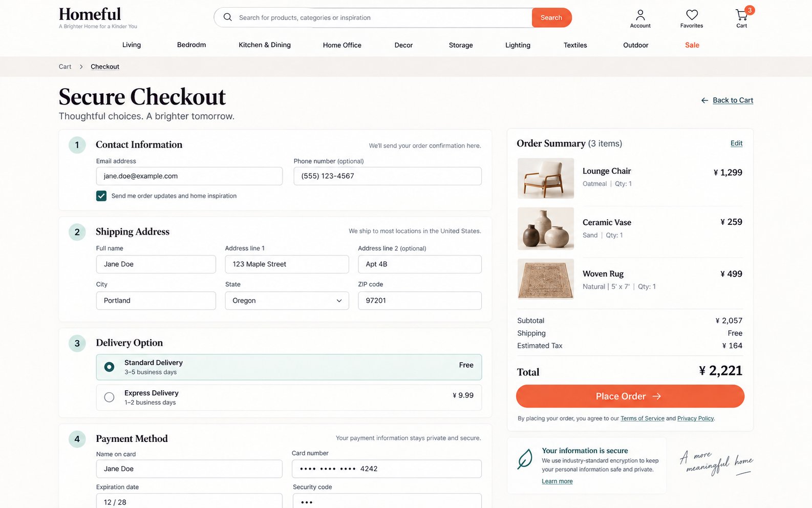The height and width of the screenshot is (508, 812).
Task: Click the magnifying glass search icon
Action: pyautogui.click(x=228, y=17)
